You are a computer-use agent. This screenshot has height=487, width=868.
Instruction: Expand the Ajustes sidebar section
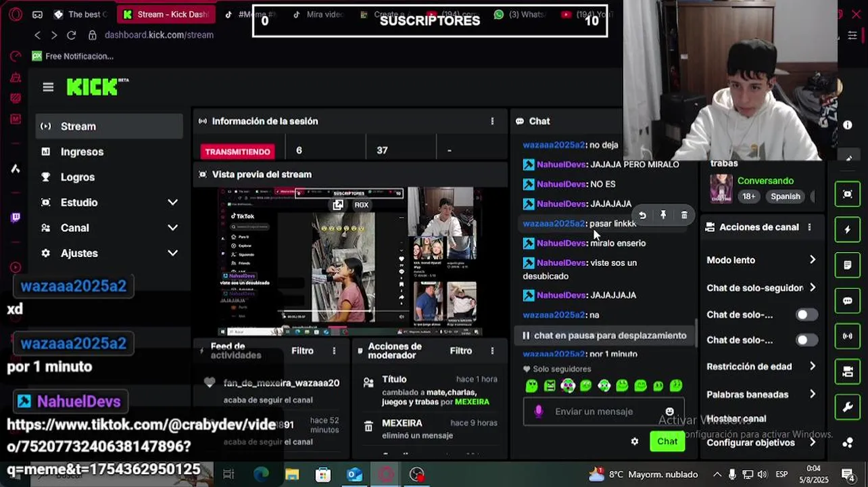pos(110,253)
